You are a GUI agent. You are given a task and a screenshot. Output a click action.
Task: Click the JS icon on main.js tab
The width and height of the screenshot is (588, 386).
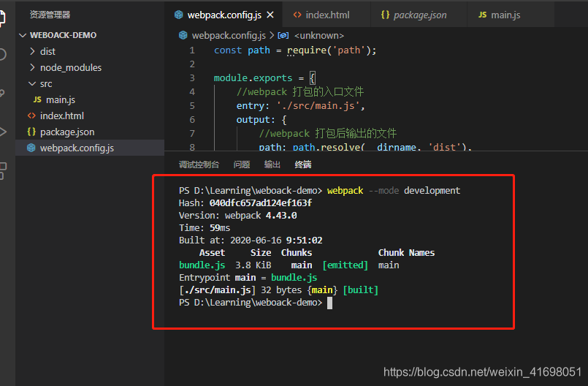point(482,15)
